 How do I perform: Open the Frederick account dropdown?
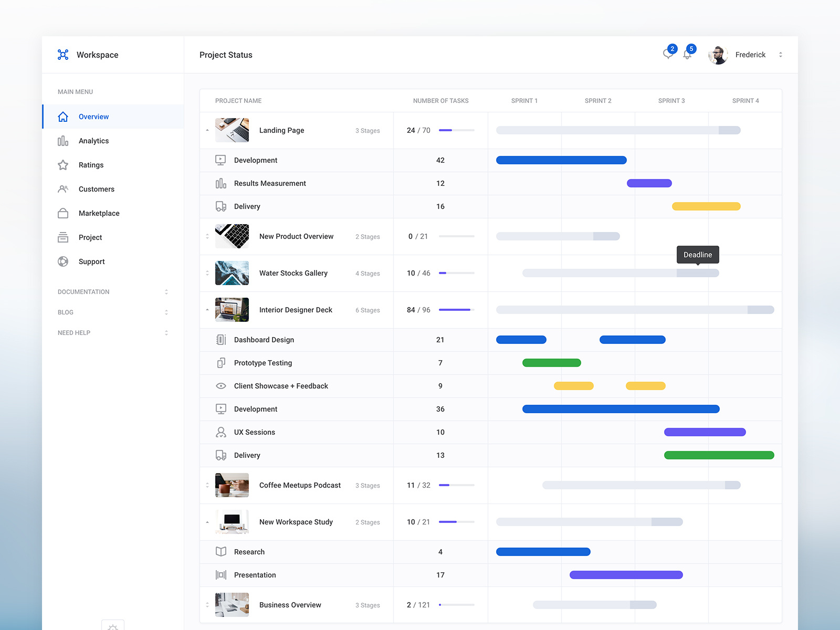tap(781, 55)
